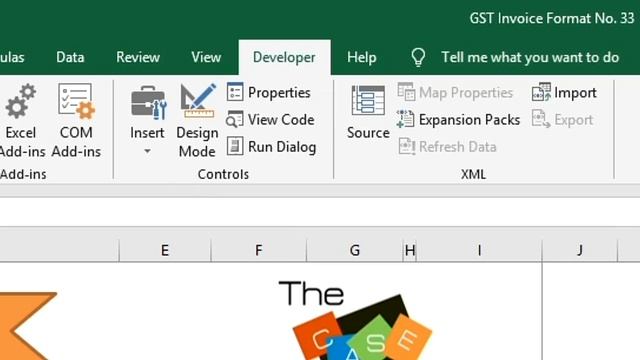Select column H header

410,250
